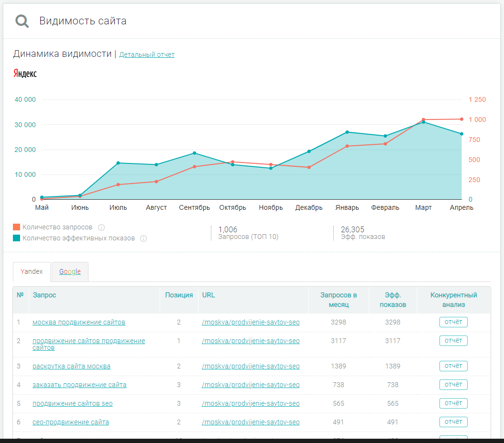Click the Яндекс logo above the chart
Image resolution: width=504 pixels, height=443 pixels.
click(25, 74)
